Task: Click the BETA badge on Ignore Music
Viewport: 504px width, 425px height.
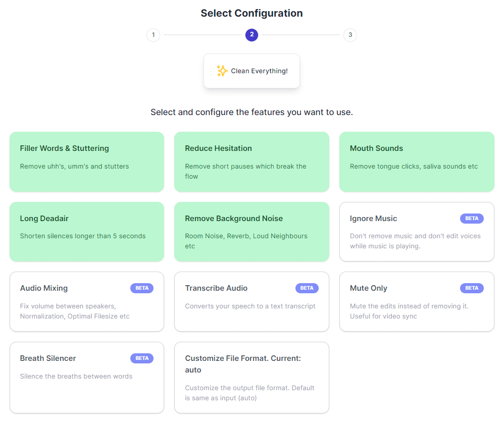Action: pos(472,219)
